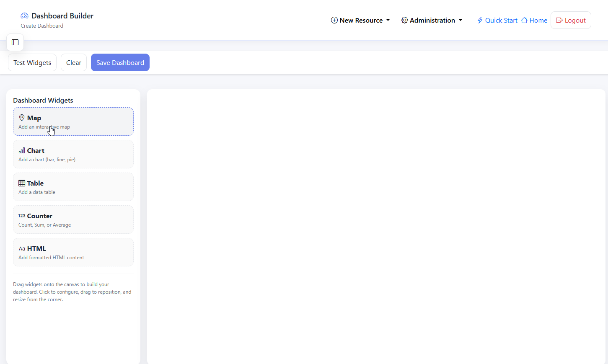Clear the dashboard canvas
Viewport: 608px width, 364px height.
74,62
